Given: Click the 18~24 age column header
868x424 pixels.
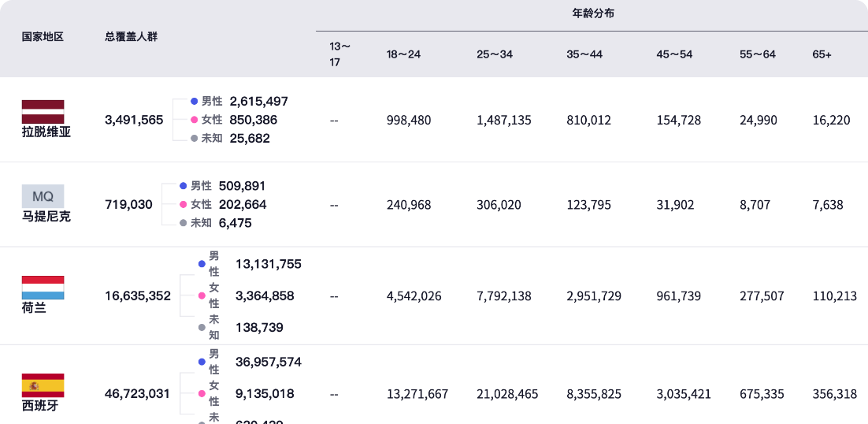Looking at the screenshot, I should (403, 54).
